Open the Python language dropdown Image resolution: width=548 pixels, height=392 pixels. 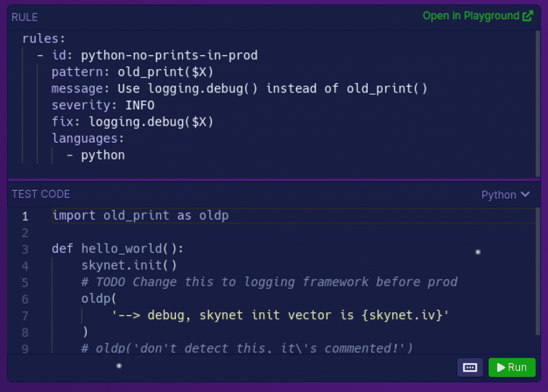click(x=505, y=195)
